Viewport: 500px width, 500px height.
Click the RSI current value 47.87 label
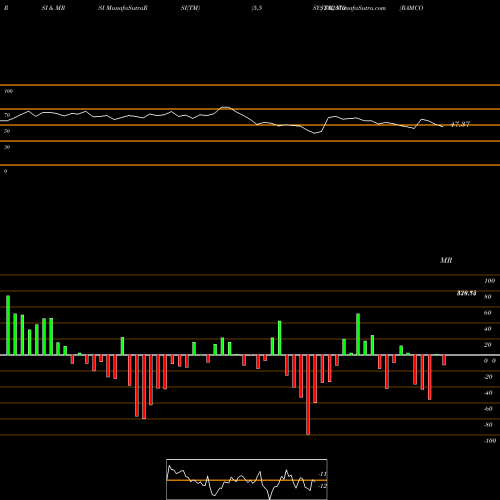tap(460, 124)
